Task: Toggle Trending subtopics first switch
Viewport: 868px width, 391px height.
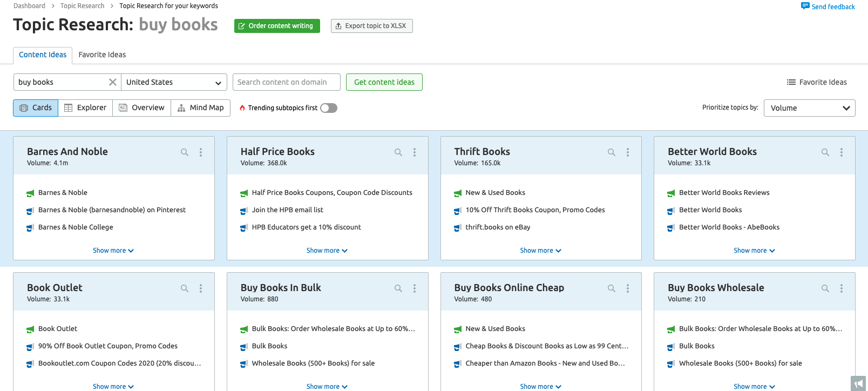Action: [x=329, y=108]
